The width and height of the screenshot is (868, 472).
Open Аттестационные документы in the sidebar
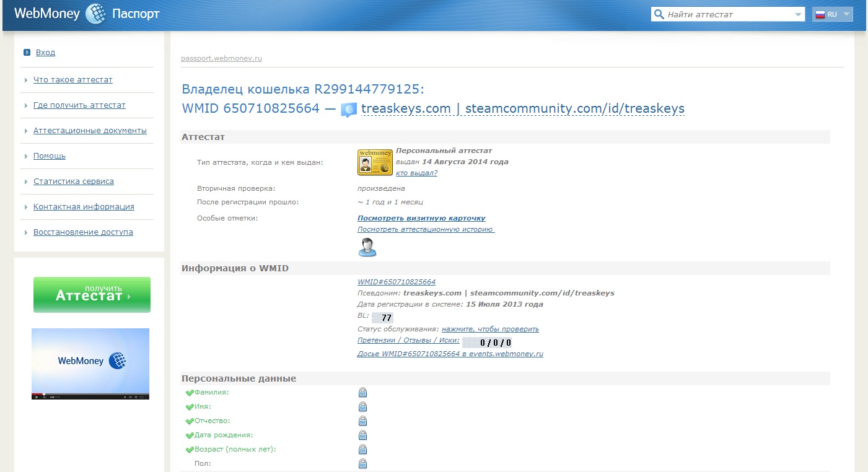pyautogui.click(x=90, y=131)
